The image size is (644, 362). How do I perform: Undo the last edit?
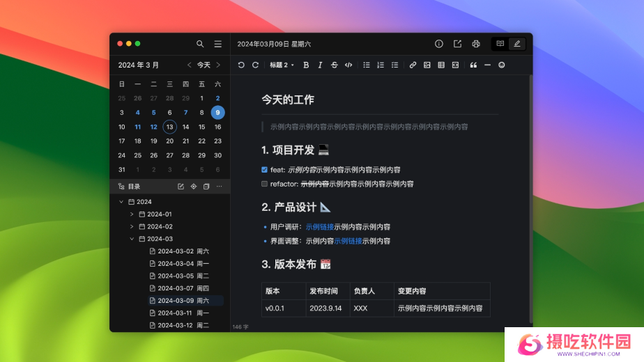(x=241, y=65)
